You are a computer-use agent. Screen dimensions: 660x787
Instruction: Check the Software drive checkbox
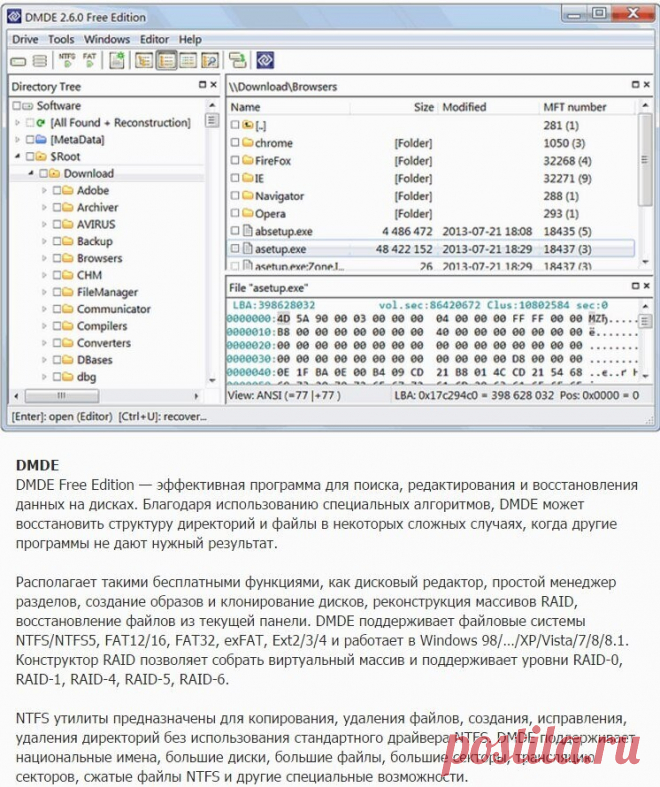17,105
